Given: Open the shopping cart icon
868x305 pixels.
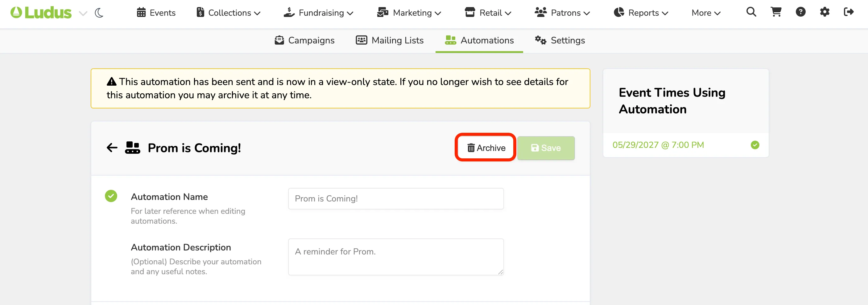Looking at the screenshot, I should point(776,12).
